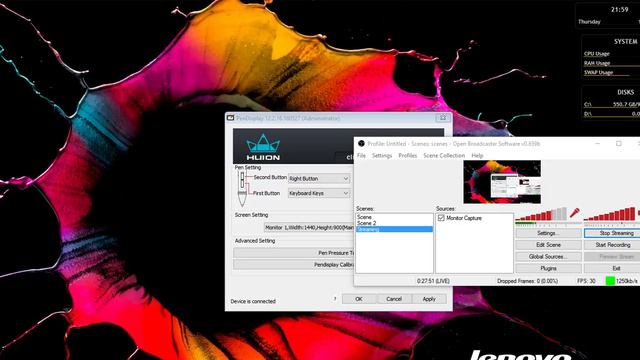This screenshot has width=640, height=360.
Task: Click the Edit Scene button
Action: pos(548,245)
